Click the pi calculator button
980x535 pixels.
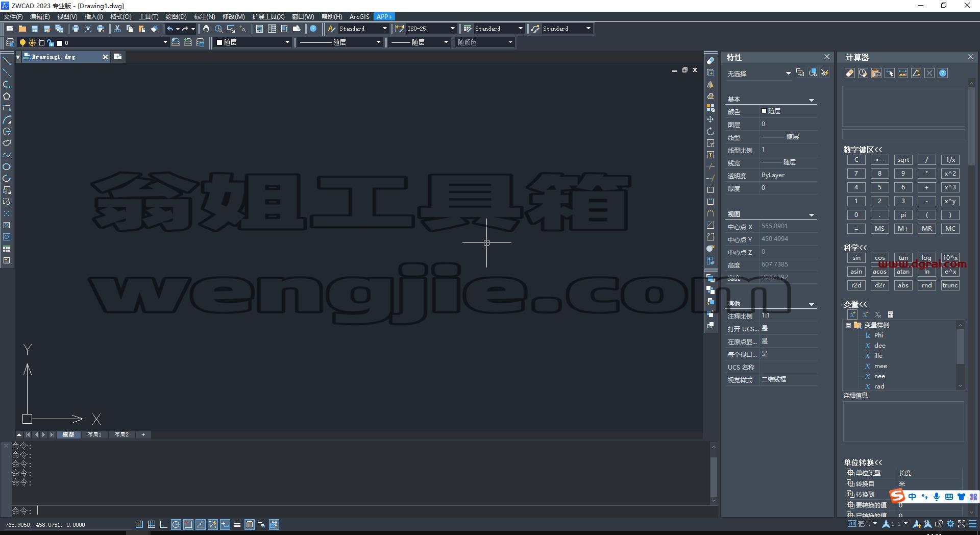click(903, 215)
